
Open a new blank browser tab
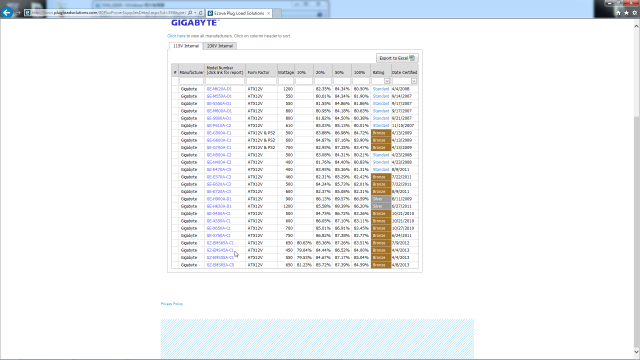coord(277,13)
